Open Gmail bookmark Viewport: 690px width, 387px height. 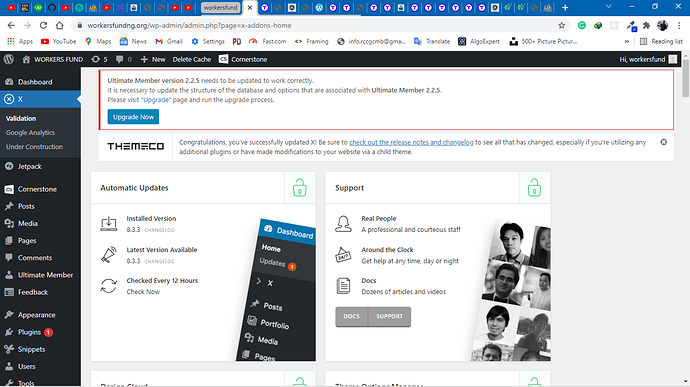coord(169,41)
